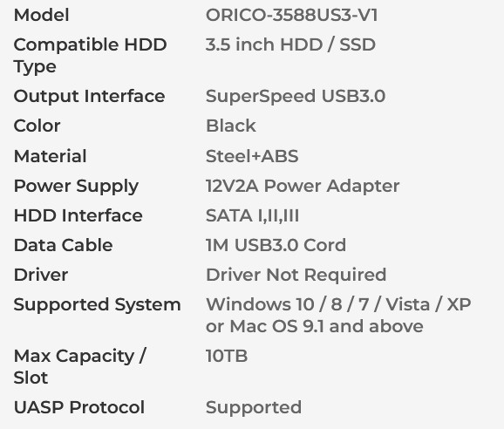Click the Color label
The image size is (504, 429).
[37, 126]
